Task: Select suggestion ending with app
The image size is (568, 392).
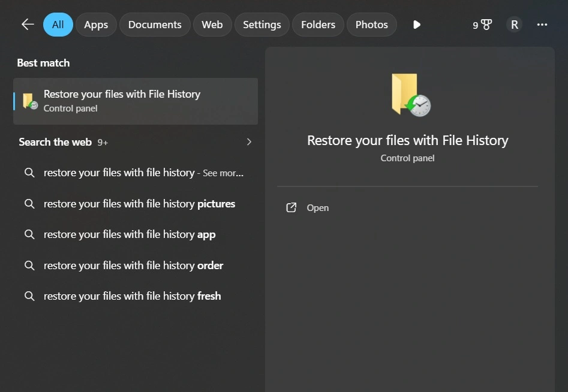Action: [x=136, y=234]
